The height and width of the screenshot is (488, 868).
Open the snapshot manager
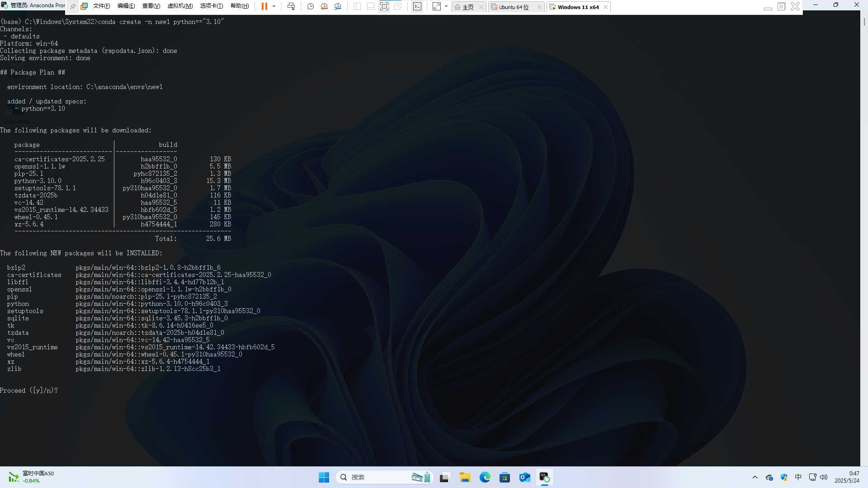[338, 6]
